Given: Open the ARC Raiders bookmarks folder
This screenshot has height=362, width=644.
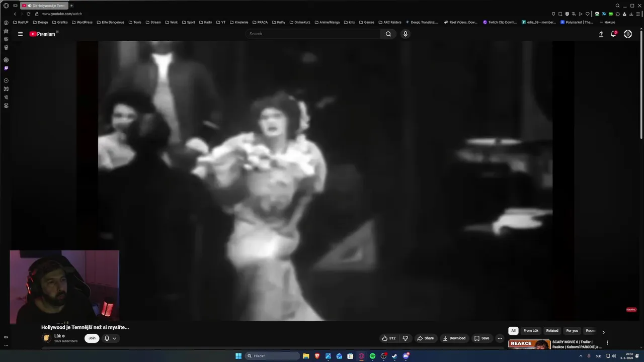Looking at the screenshot, I should (390, 22).
